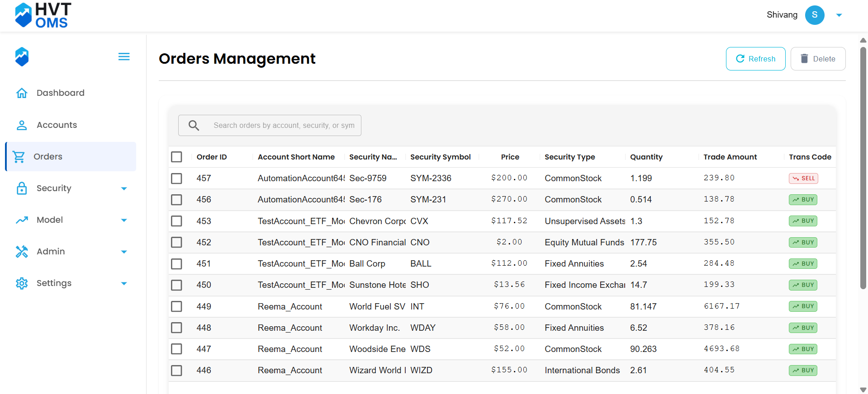Image resolution: width=868 pixels, height=394 pixels.
Task: Click the HVT OMS logo in header
Action: (43, 15)
